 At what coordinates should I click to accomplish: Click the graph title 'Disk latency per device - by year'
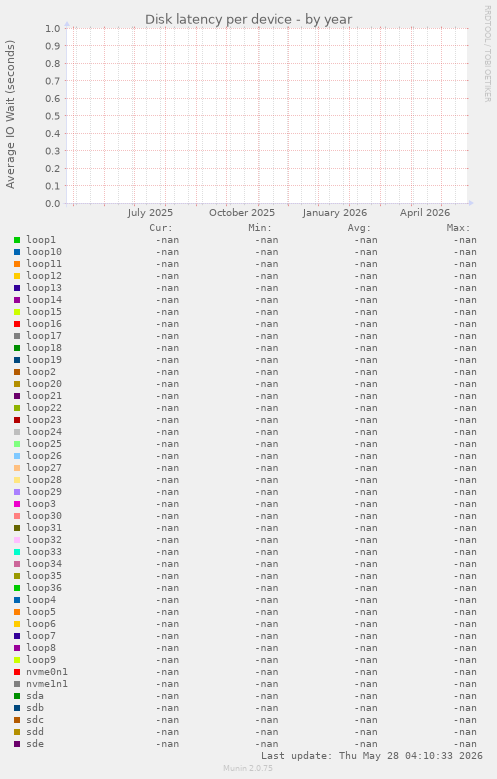point(248,19)
